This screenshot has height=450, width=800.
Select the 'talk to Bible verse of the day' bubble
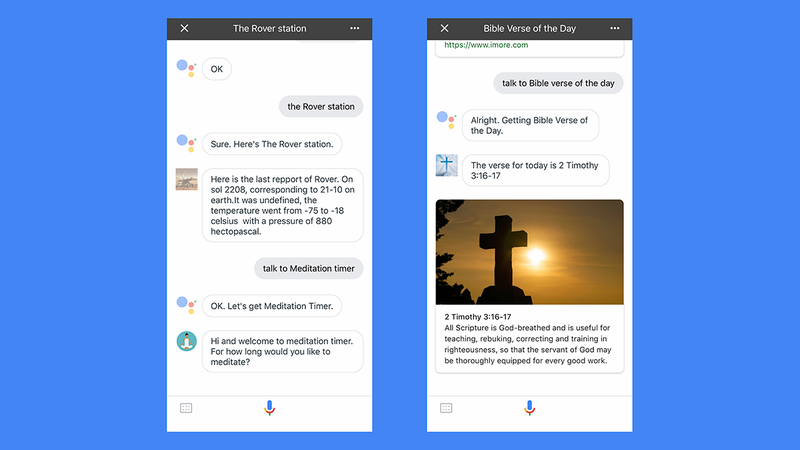click(558, 83)
